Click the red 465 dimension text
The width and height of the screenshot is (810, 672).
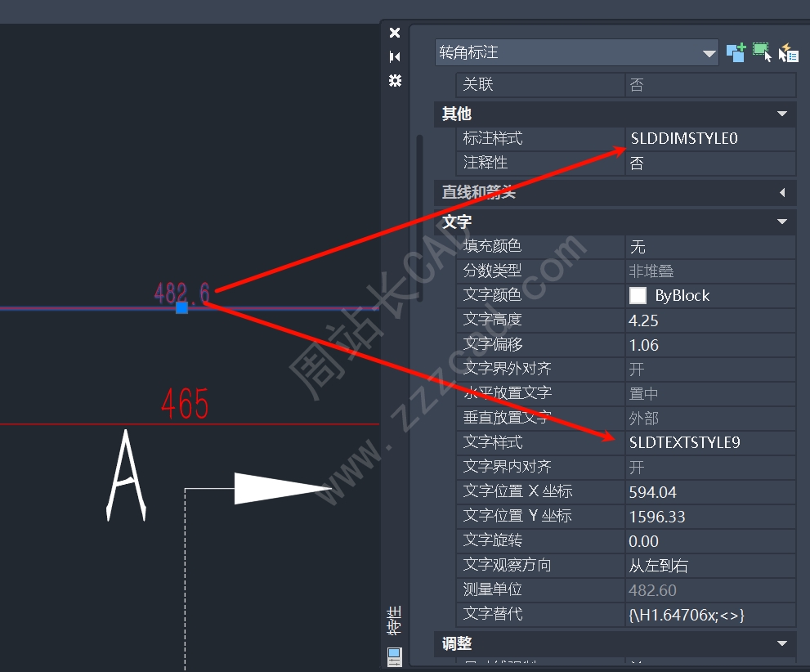point(185,405)
